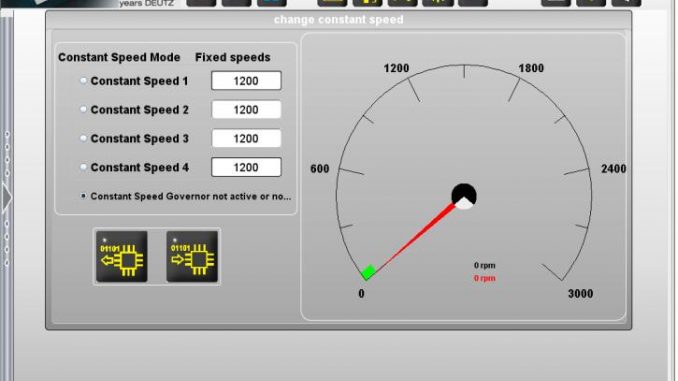Click the Constant Speed 1 value field
This screenshot has width=678, height=381.
[x=246, y=81]
